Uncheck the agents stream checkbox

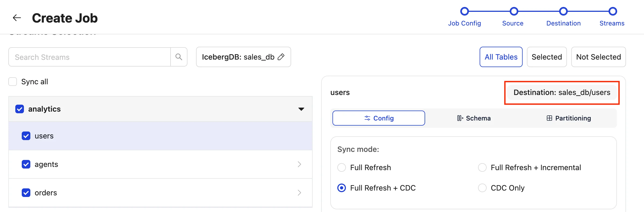click(x=26, y=164)
